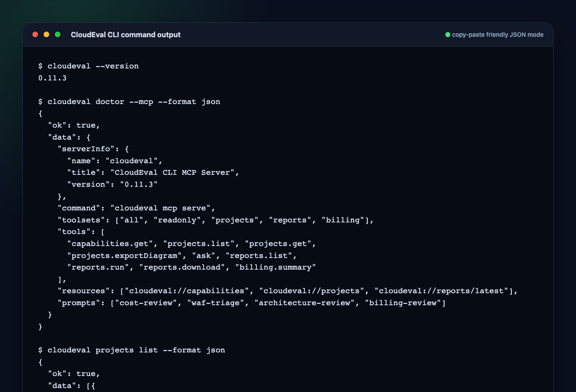
Task: Click the "cloudeval mcp serve" command value
Action: pos(160,208)
